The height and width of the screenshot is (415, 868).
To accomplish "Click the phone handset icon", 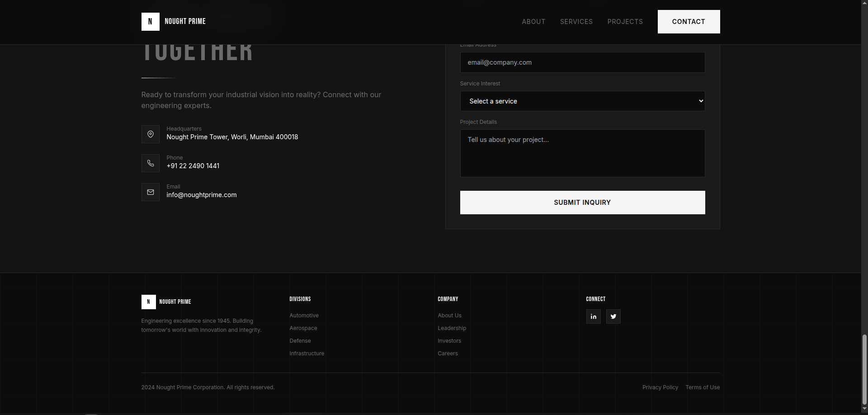I will 151,163.
